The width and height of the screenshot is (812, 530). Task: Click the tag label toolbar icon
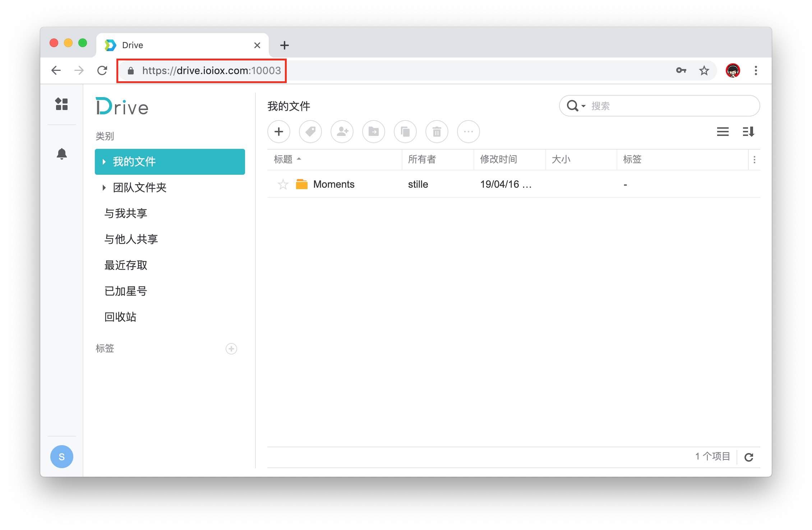pos(310,132)
